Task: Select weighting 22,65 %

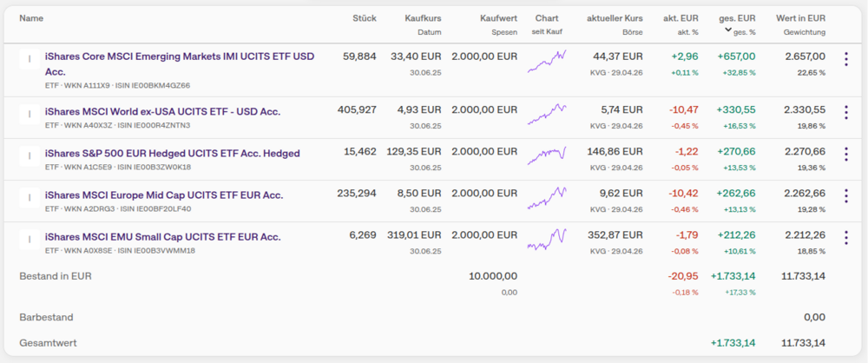Action: [x=812, y=73]
